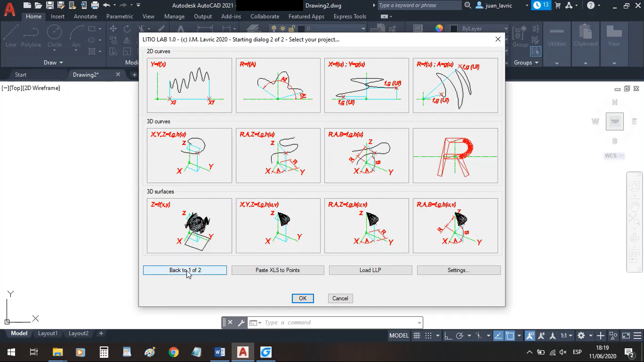Confirm the dialog with OK
The image size is (644, 362).
pos(303,298)
